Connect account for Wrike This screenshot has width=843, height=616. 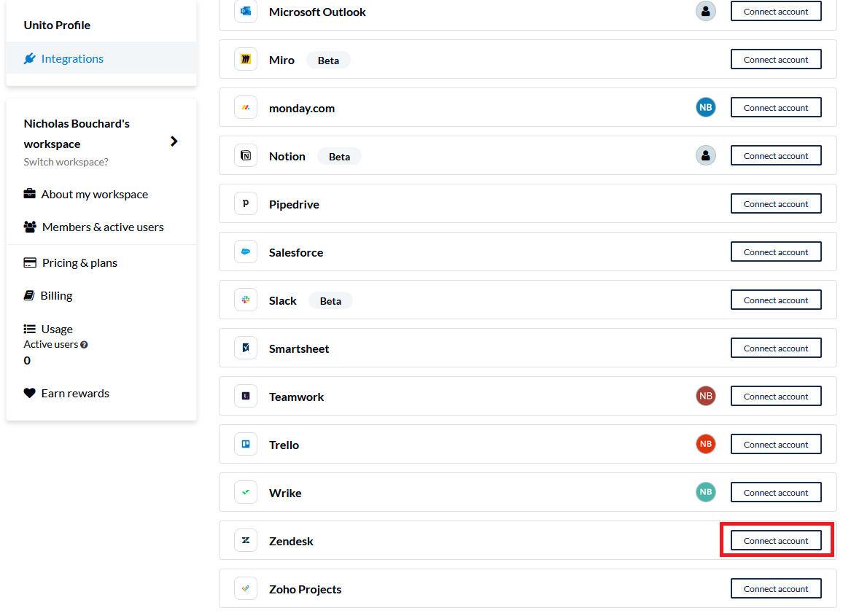point(776,492)
